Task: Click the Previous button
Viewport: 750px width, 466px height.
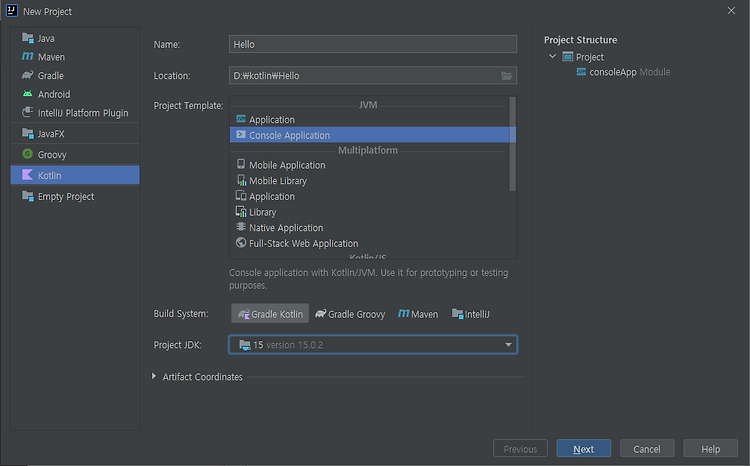Action: pyautogui.click(x=520, y=449)
